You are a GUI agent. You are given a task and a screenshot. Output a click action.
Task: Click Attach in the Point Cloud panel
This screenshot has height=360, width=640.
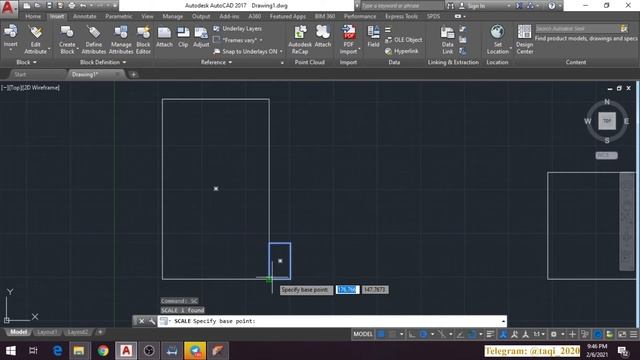coord(322,36)
